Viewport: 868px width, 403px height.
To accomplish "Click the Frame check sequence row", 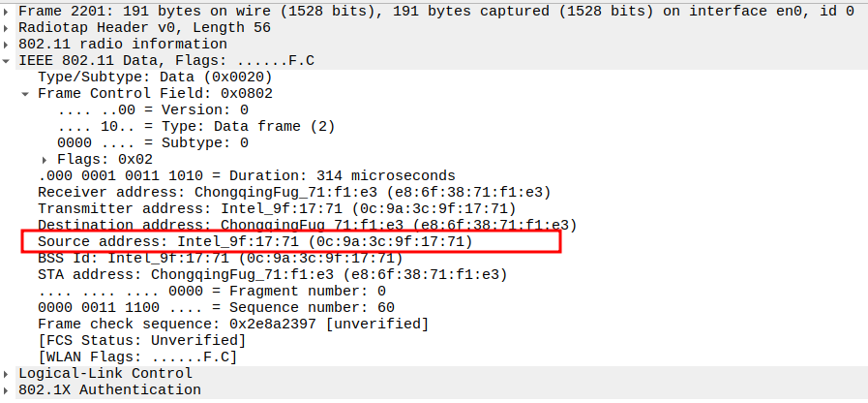I will point(232,324).
